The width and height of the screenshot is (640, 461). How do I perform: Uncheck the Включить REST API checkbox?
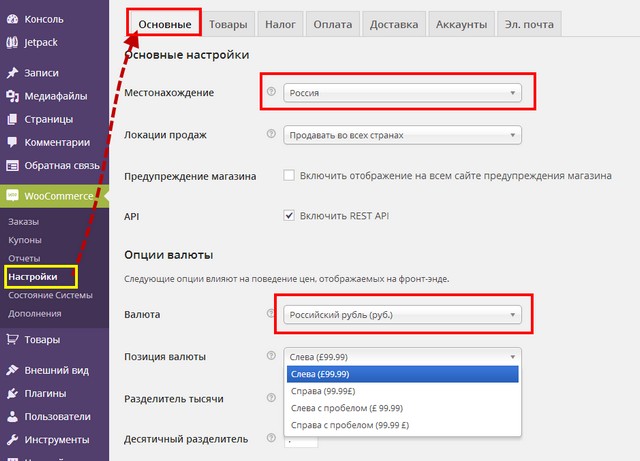point(289,215)
